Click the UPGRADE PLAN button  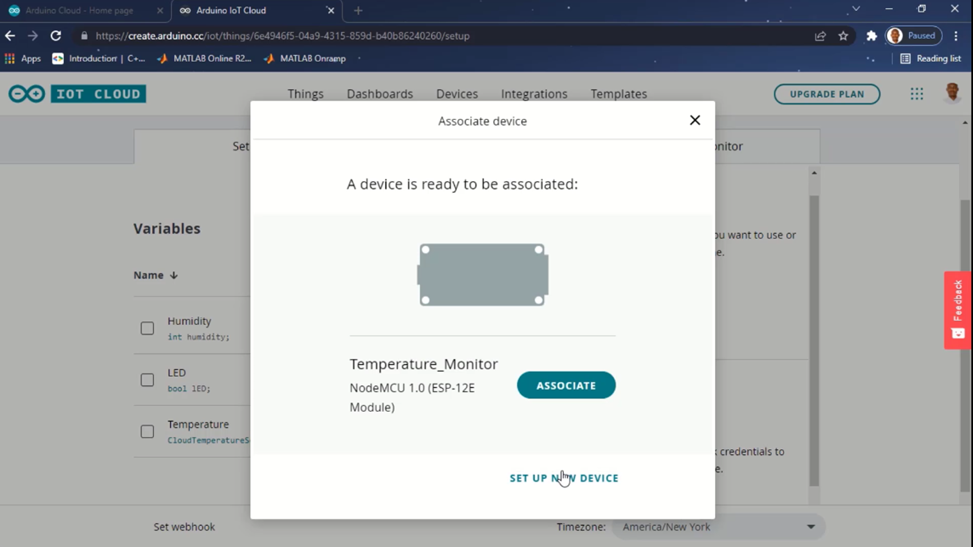[827, 94]
